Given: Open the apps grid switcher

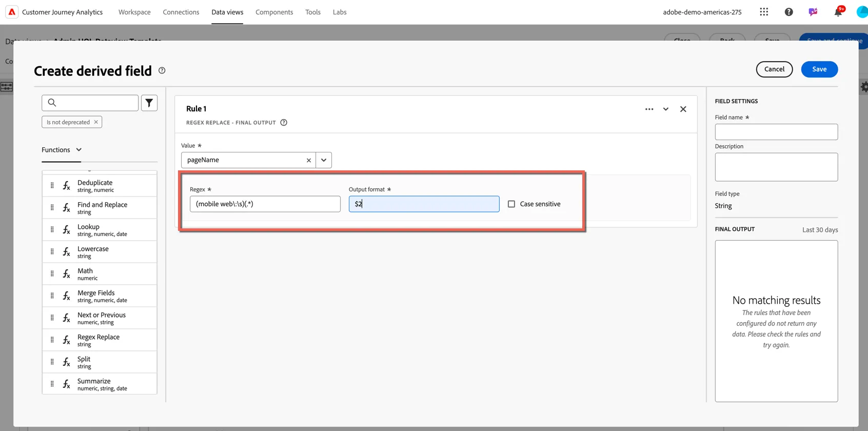Looking at the screenshot, I should [x=764, y=12].
